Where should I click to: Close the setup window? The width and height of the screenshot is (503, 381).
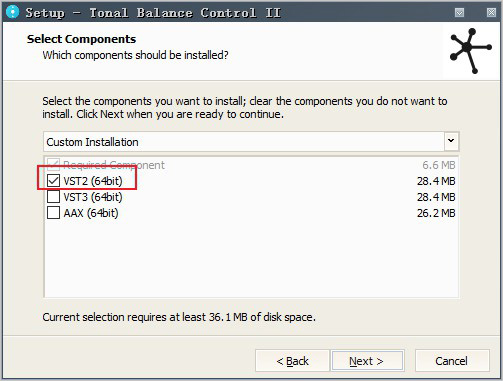491,13
